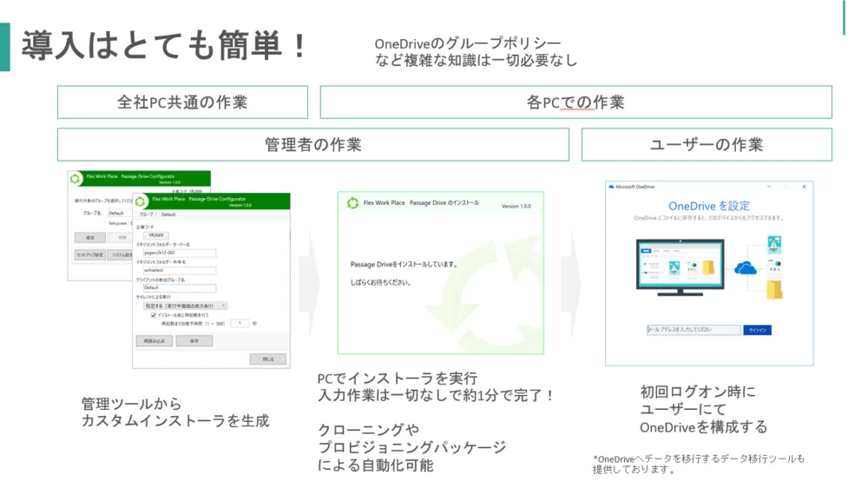This screenshot has width=868, height=488.
Task: Click the slide title 導入はとても簡単！
Action: [x=165, y=45]
